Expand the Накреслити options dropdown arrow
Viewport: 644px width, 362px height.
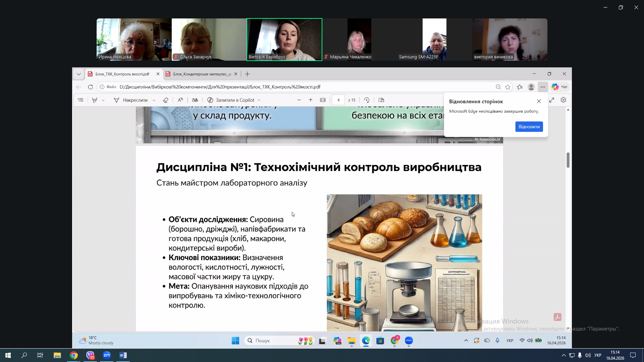coord(154,100)
